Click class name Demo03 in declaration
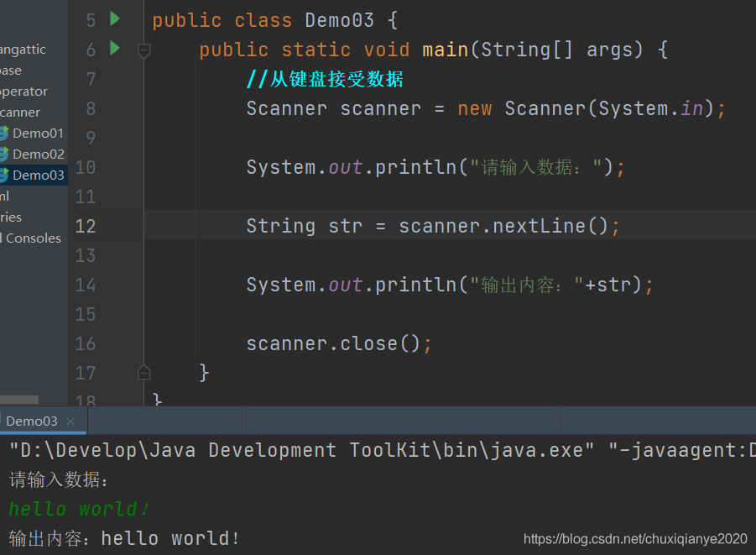Viewport: 756px width, 555px height. pyautogui.click(x=340, y=20)
